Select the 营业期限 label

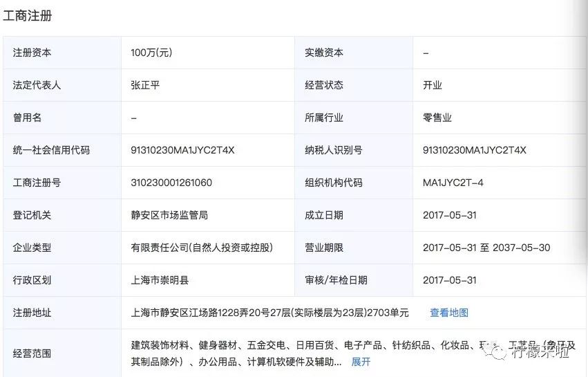click(324, 248)
